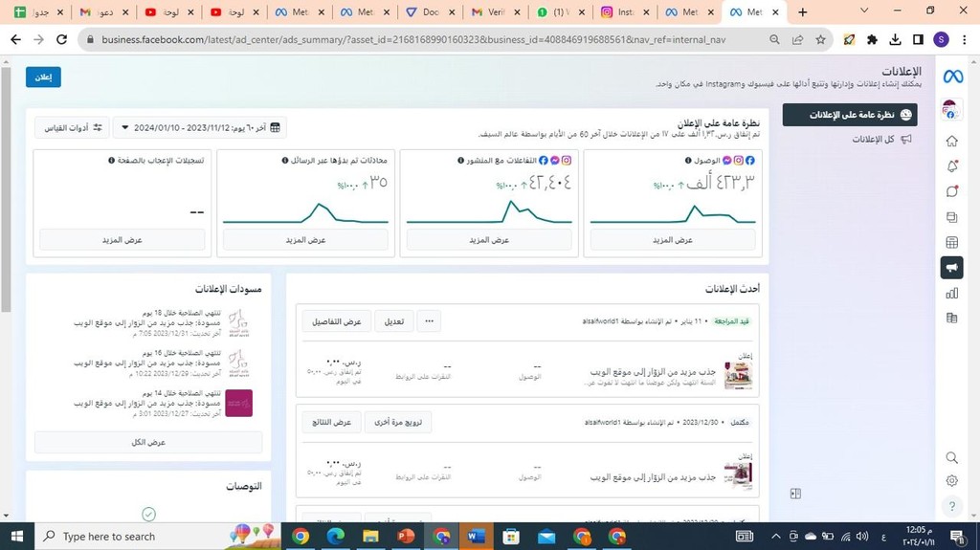Click info icon beside محادثات تم بدؤها
The height and width of the screenshot is (550, 980).
[x=285, y=161]
